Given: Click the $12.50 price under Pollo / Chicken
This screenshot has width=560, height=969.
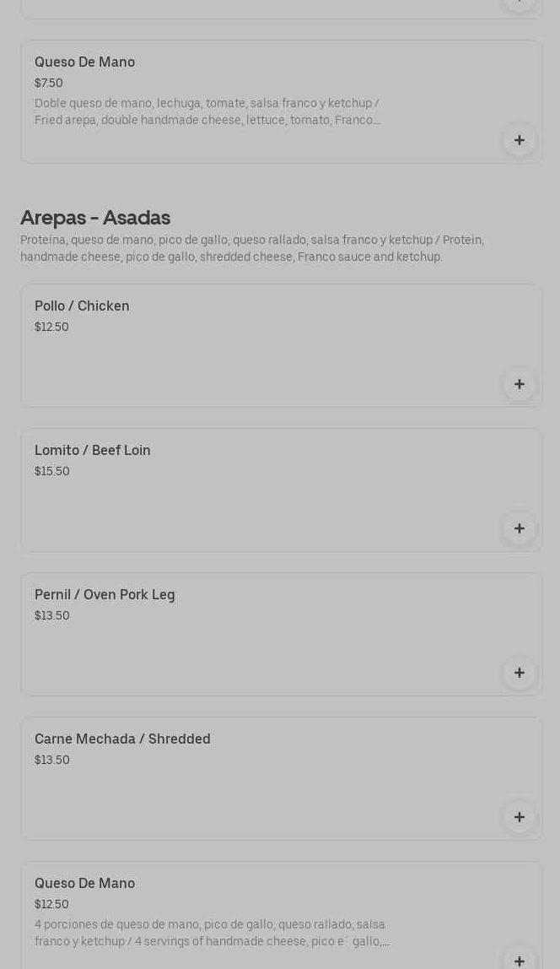Looking at the screenshot, I should click(51, 328).
